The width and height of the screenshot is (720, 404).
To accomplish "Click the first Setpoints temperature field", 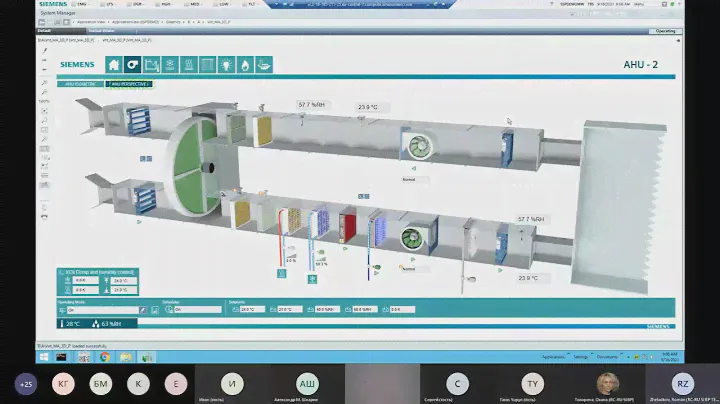I will point(249,310).
